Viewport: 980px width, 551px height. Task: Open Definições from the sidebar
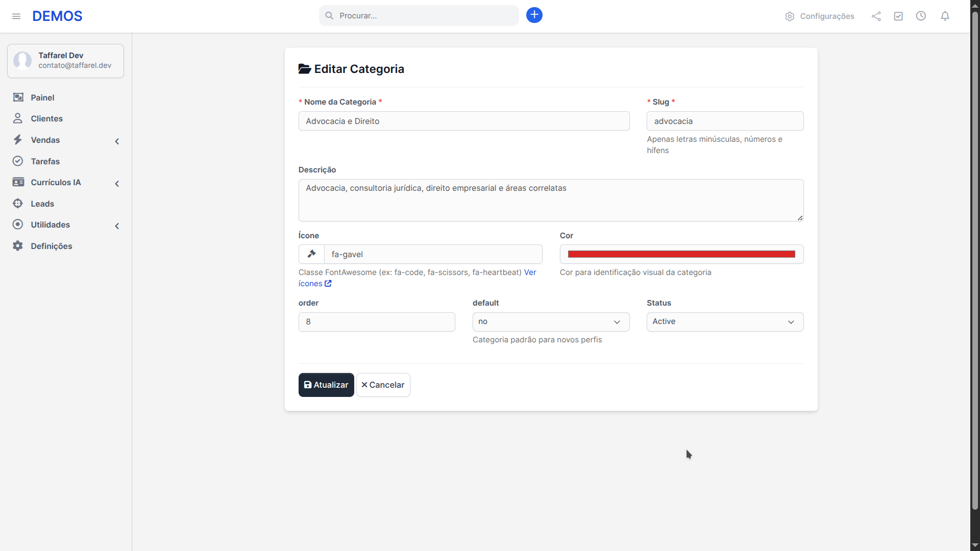[x=52, y=246]
